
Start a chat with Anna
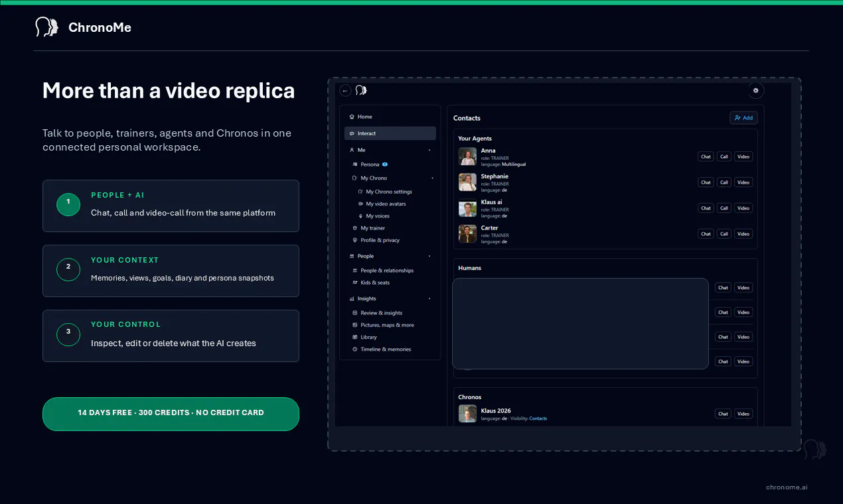pyautogui.click(x=706, y=157)
